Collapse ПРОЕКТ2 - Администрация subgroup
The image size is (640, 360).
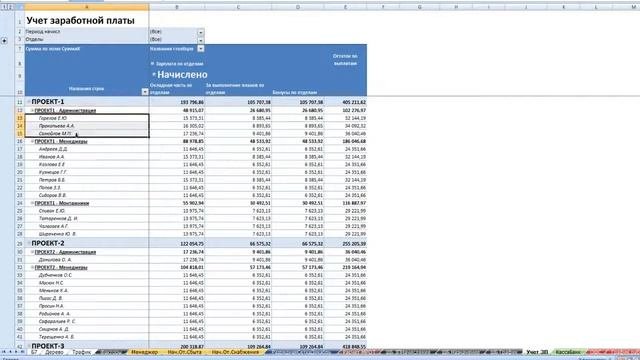(x=33, y=252)
